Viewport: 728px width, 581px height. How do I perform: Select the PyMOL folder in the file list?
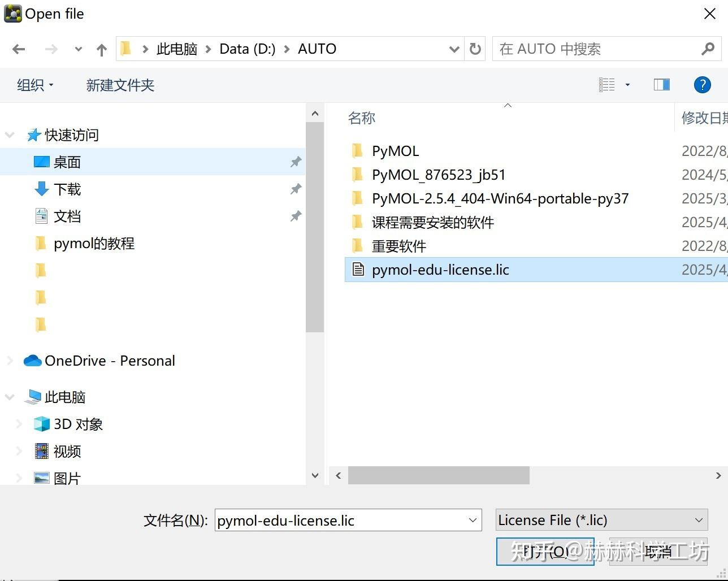395,150
